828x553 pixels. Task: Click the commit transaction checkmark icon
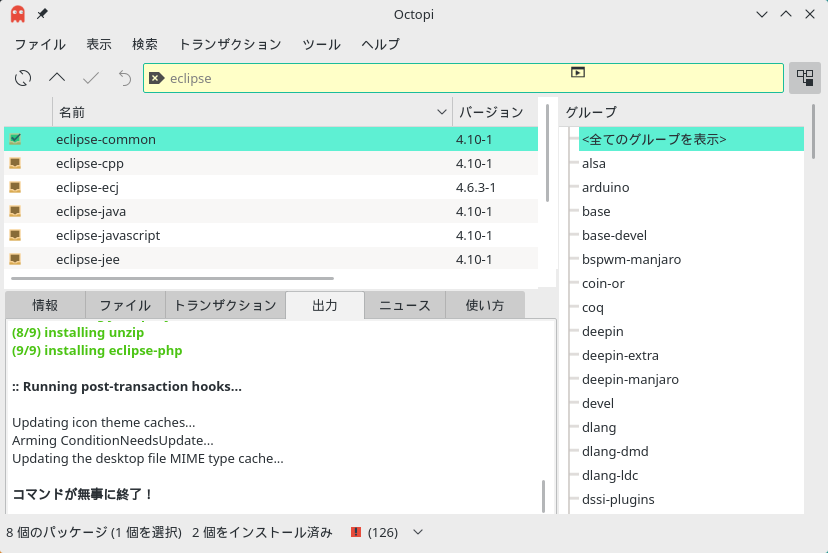(x=91, y=78)
